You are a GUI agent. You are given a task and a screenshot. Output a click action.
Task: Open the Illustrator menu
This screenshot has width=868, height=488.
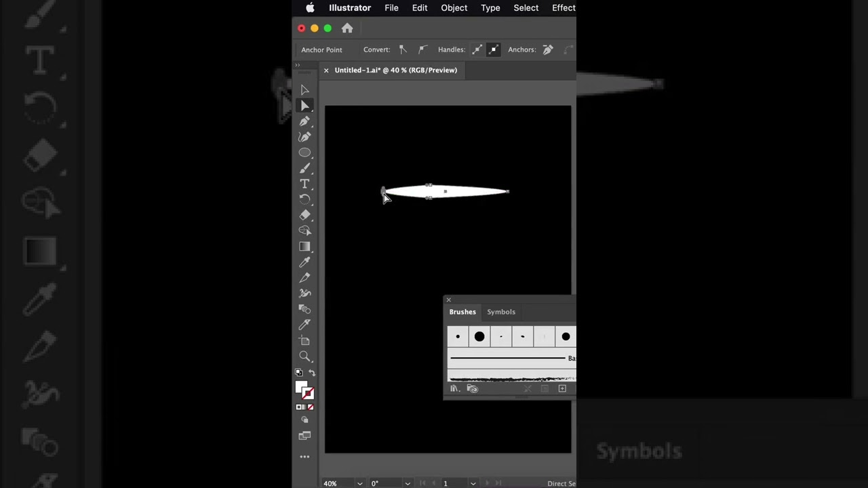point(350,8)
